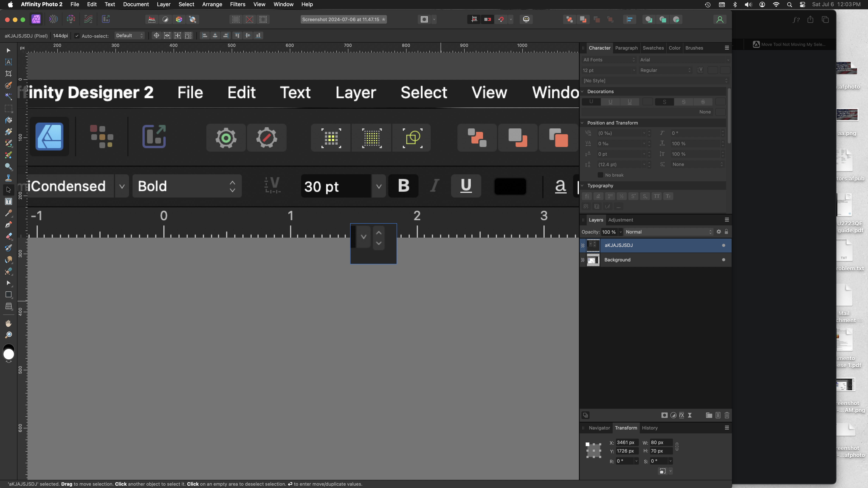Open the Auto-select Default dropdown
This screenshot has height=488, width=868.
point(129,36)
